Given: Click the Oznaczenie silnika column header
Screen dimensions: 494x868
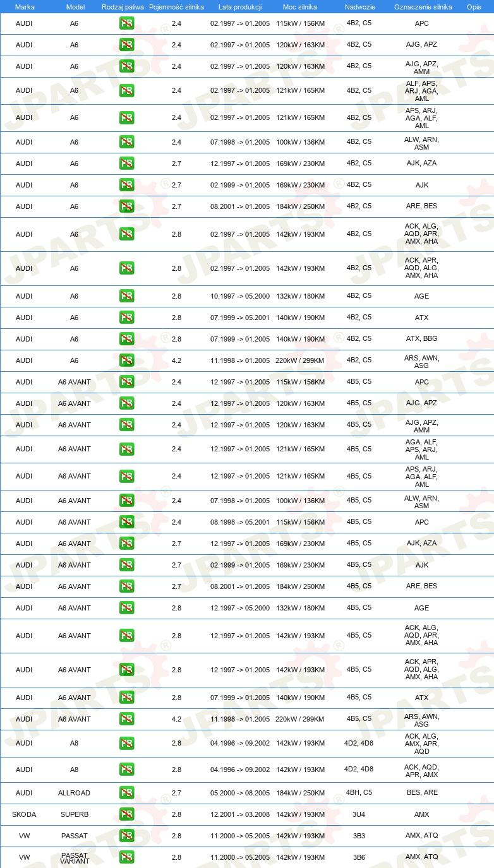Looking at the screenshot, I should click(x=423, y=7).
